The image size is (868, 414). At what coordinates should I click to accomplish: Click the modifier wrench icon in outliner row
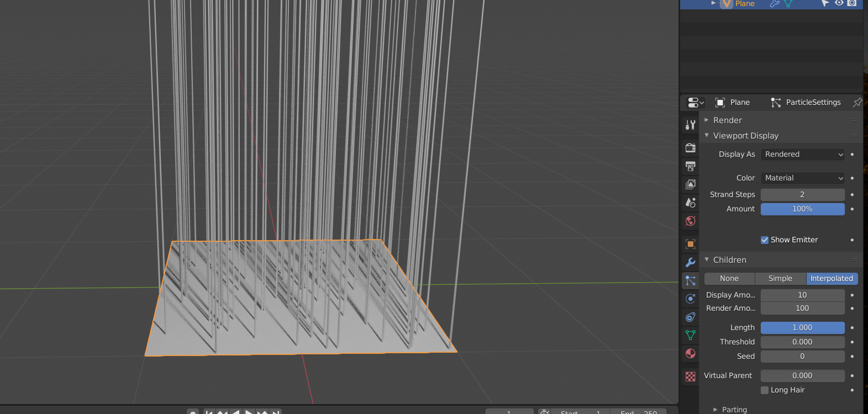point(775,3)
